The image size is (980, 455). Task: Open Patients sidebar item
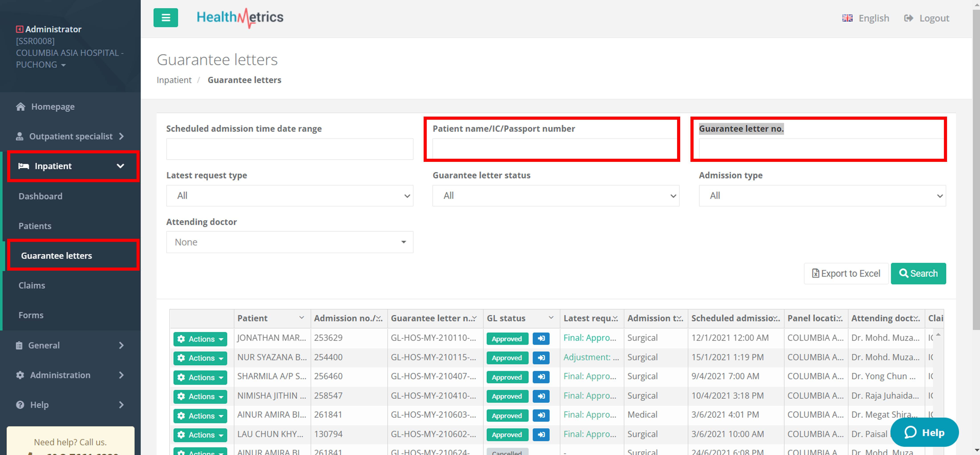[x=35, y=226]
